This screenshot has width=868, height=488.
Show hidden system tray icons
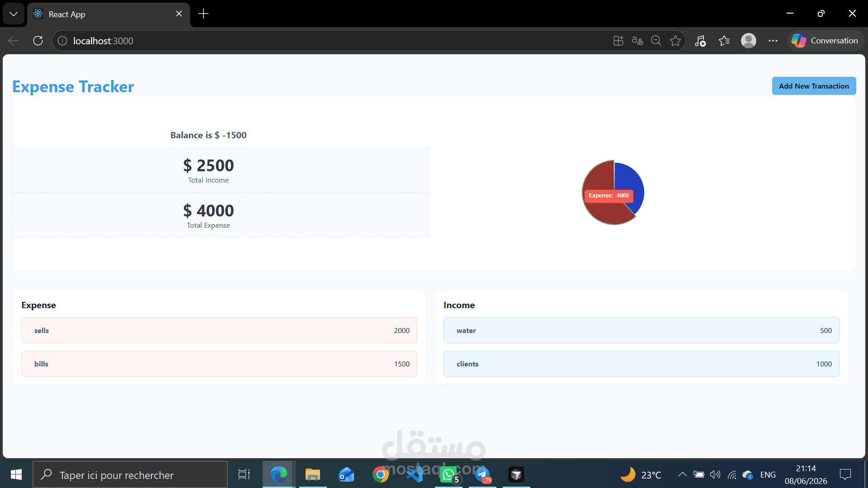[683, 474]
